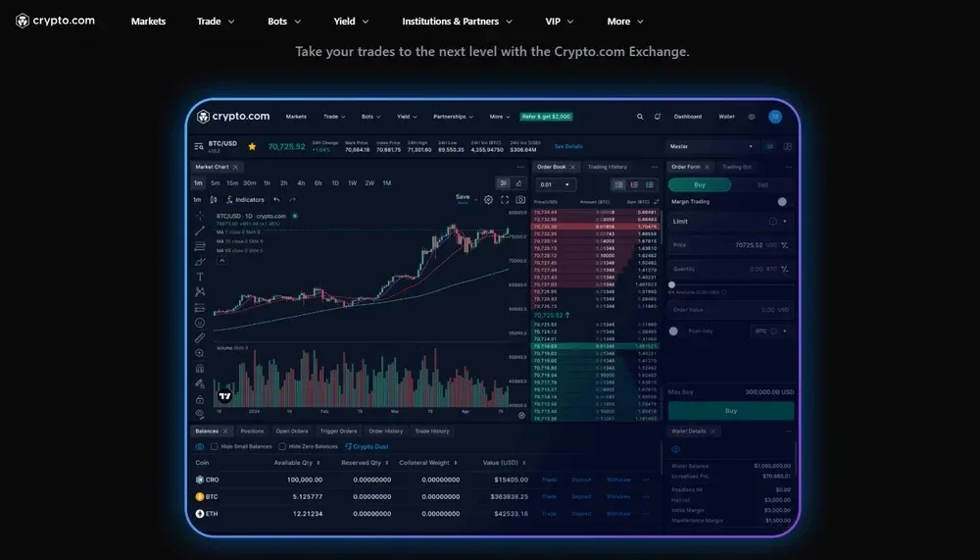980x560 pixels.
Task: Switch to the Open Orders tab
Action: point(292,432)
